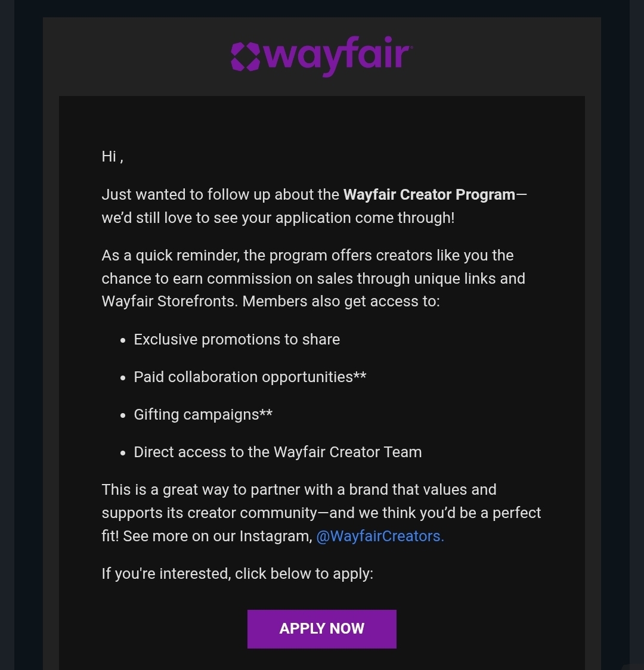644x670 pixels.
Task: Click "Direct access to the Wayfair Creator Team"
Action: point(278,452)
